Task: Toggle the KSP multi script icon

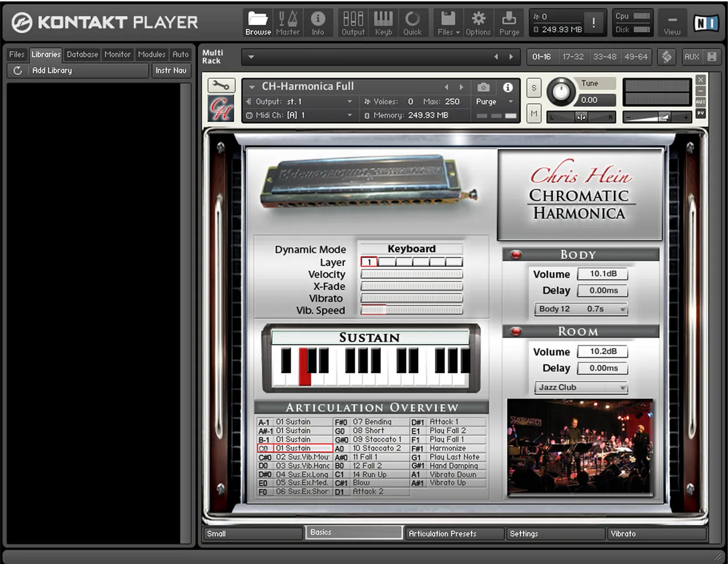Action: point(667,57)
